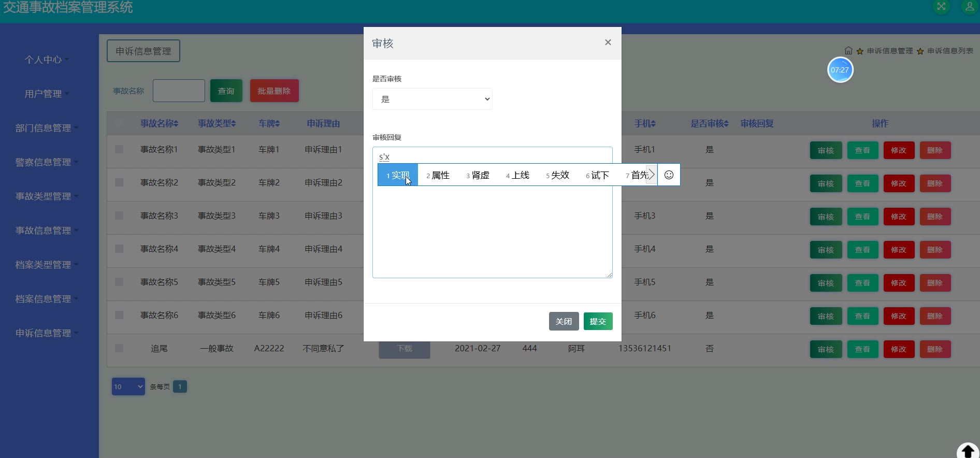Click the green 查询 button
Image resolution: width=980 pixels, height=458 pixels.
coord(226,91)
